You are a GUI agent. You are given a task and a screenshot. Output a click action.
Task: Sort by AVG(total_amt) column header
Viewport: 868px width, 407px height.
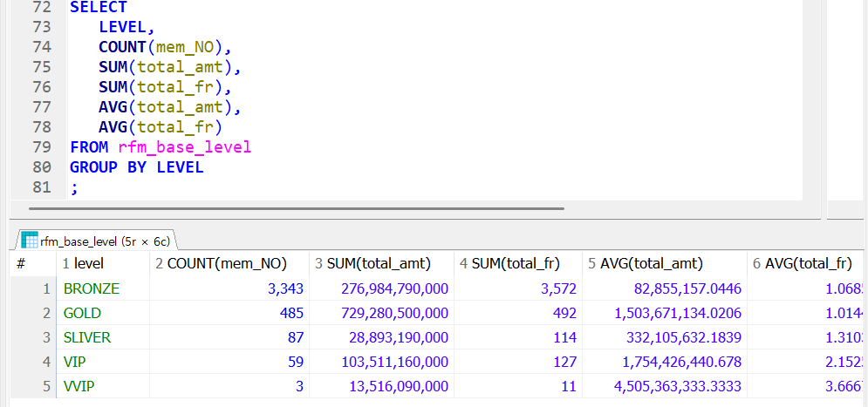[x=664, y=264]
